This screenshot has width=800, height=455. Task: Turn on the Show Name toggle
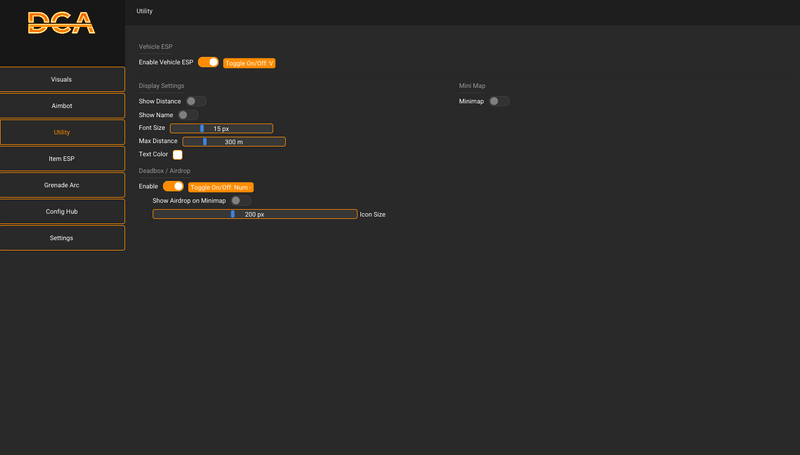click(188, 115)
